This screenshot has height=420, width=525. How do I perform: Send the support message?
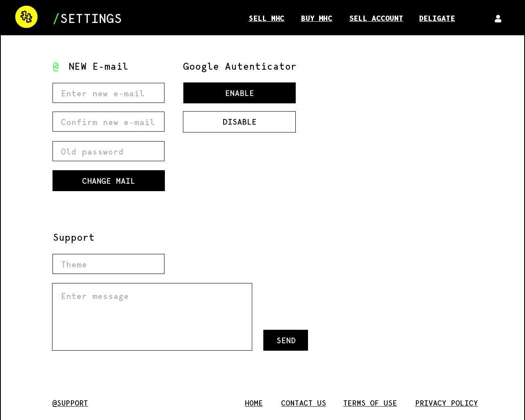point(285,340)
